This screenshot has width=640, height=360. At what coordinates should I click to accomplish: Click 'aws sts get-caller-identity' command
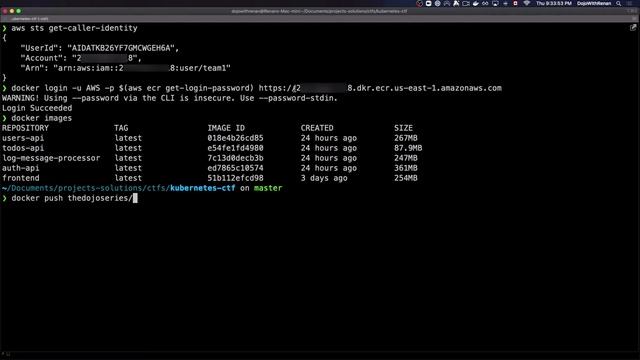pyautogui.click(x=74, y=28)
